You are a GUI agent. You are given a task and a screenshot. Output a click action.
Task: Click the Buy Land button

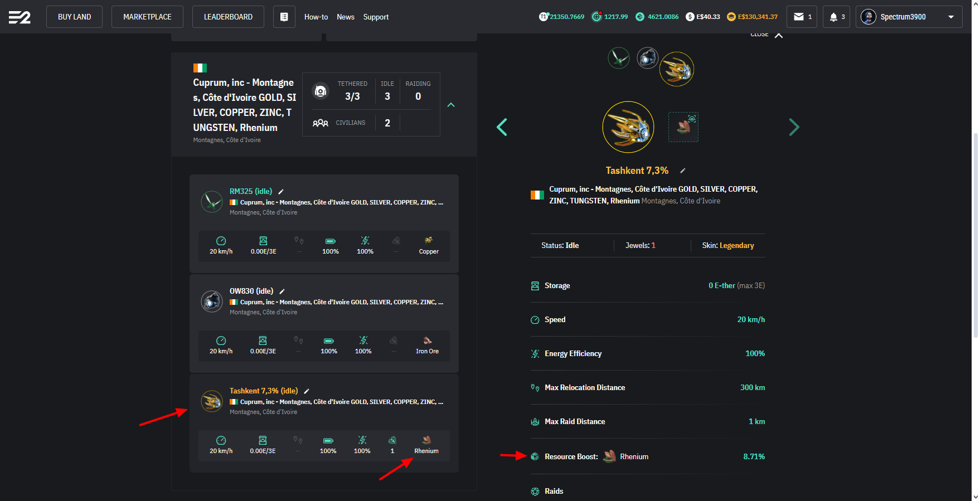click(x=74, y=17)
